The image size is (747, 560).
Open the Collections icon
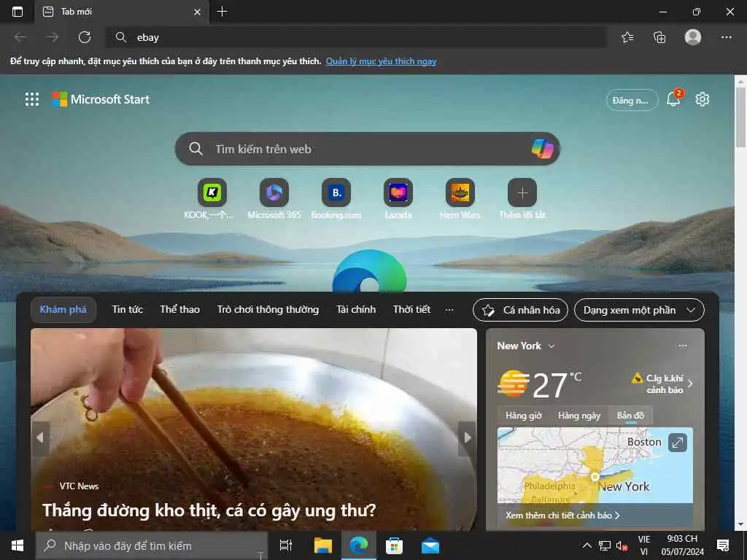pos(659,37)
